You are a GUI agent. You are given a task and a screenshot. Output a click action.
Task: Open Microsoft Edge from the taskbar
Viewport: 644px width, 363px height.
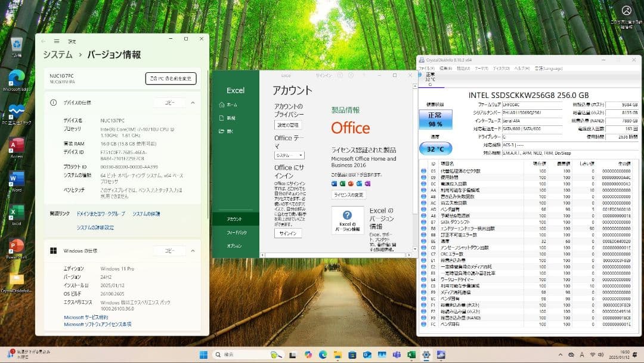pyautogui.click(x=323, y=355)
